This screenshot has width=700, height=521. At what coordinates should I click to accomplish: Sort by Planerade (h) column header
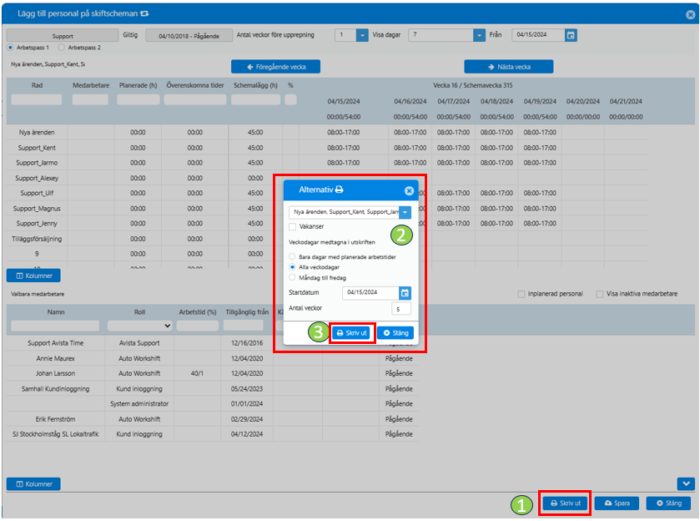click(x=138, y=85)
